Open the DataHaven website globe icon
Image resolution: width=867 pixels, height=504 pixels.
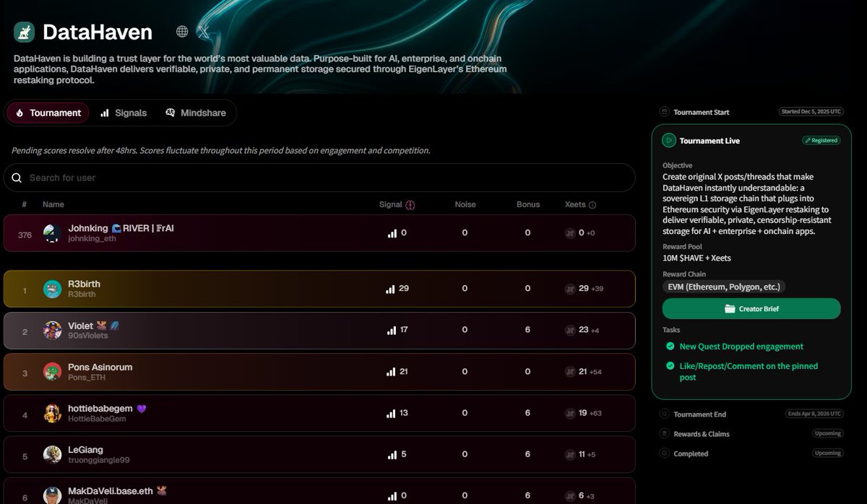[182, 32]
